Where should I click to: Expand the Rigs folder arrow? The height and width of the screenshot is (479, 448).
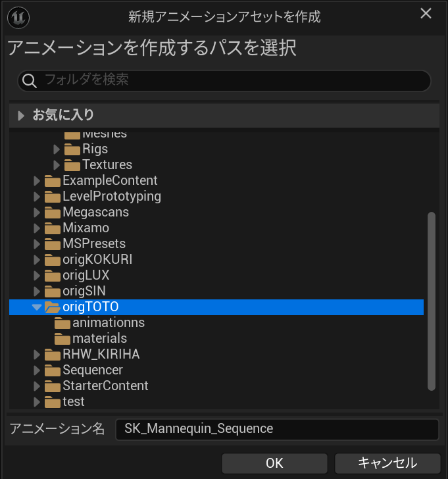click(57, 149)
